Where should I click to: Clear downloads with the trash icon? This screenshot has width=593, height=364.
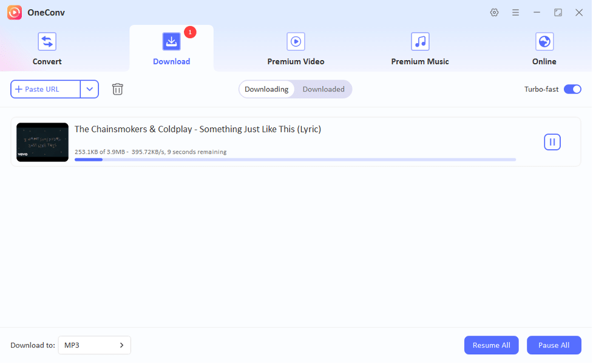point(117,89)
